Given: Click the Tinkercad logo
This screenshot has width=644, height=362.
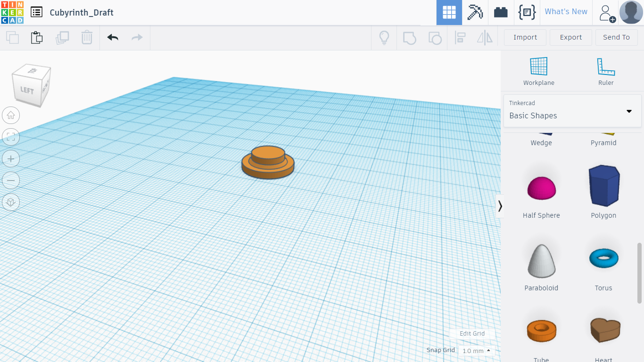Looking at the screenshot, I should (x=12, y=12).
